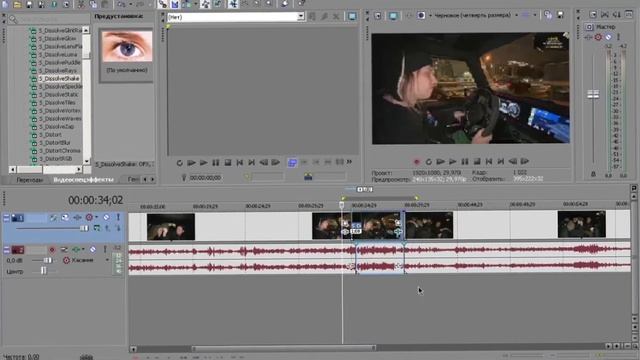Switch to the Переходы tab

pyautogui.click(x=29, y=180)
